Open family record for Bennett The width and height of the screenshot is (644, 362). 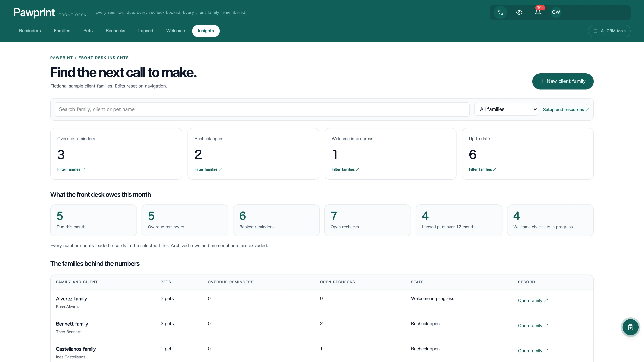click(x=533, y=325)
